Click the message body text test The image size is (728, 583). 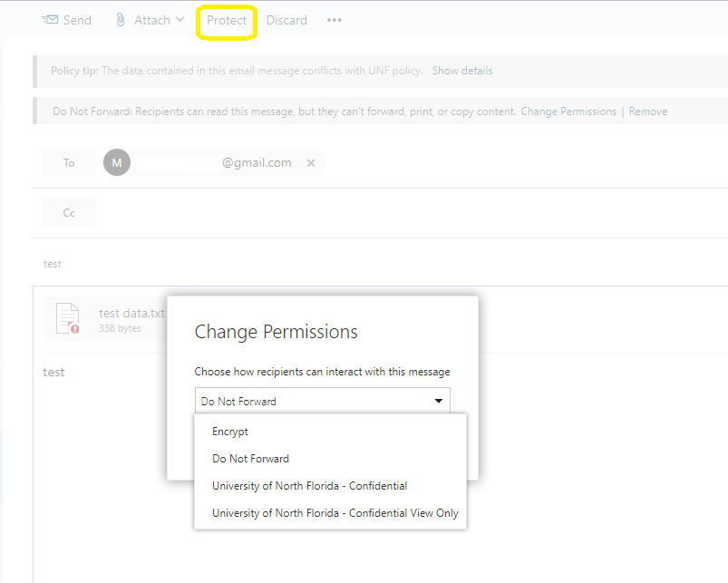click(53, 373)
